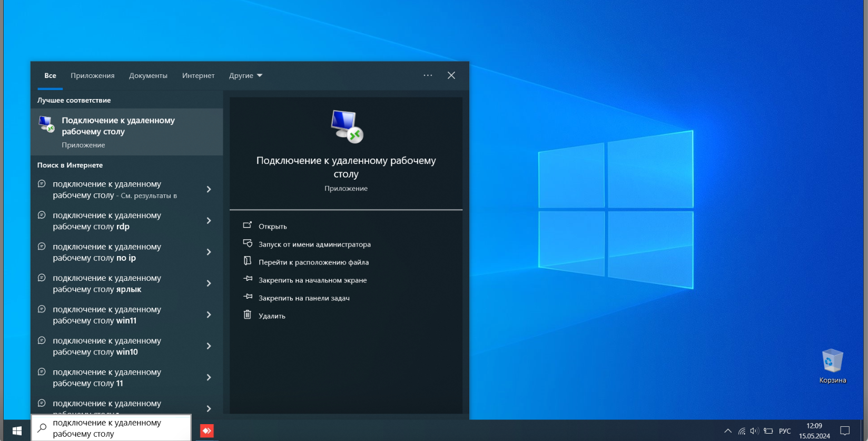The image size is (868, 441).
Task: Open web suggestion 'См. результаты в'
Action: tap(116, 189)
